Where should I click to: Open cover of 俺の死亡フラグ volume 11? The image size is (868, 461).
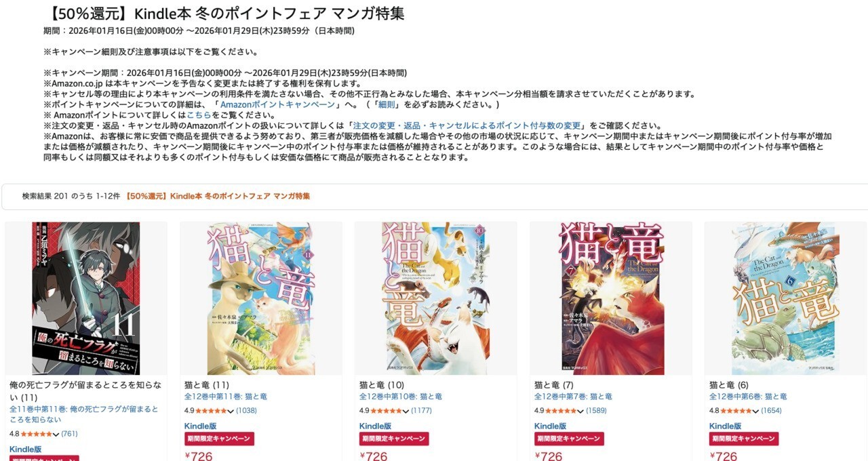pyautogui.click(x=86, y=298)
